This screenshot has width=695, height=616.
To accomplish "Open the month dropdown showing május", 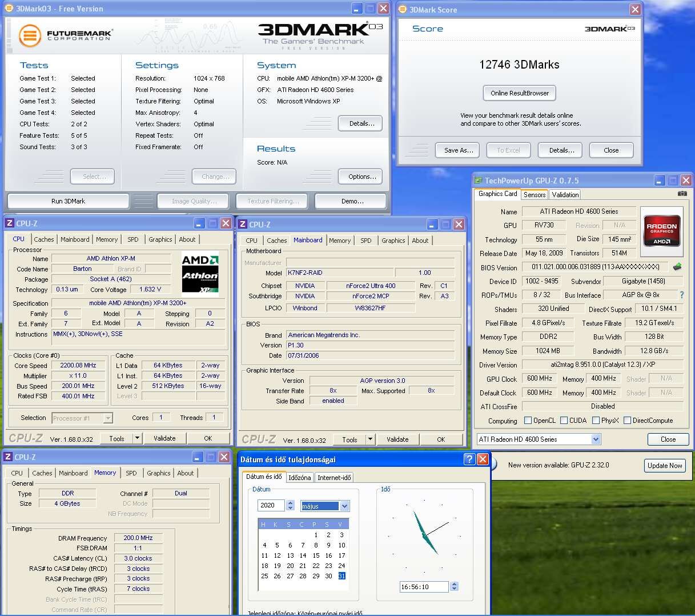I will (x=344, y=506).
